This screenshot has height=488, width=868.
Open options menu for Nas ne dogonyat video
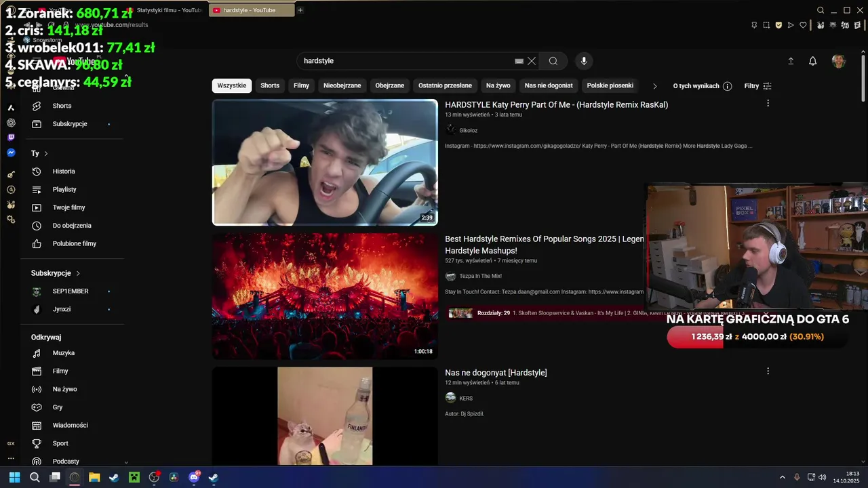point(768,371)
